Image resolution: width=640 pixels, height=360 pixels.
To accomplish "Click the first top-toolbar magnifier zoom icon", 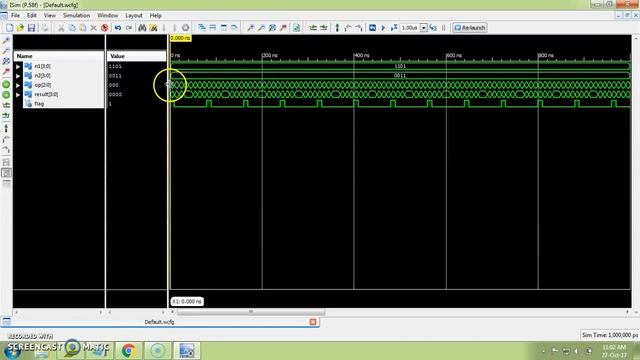I will (251, 28).
